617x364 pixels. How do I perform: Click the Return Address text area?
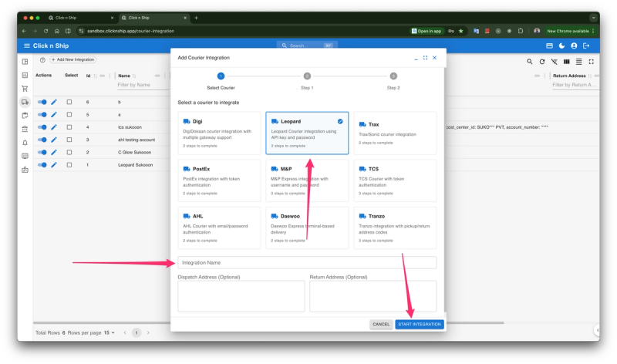(x=373, y=296)
